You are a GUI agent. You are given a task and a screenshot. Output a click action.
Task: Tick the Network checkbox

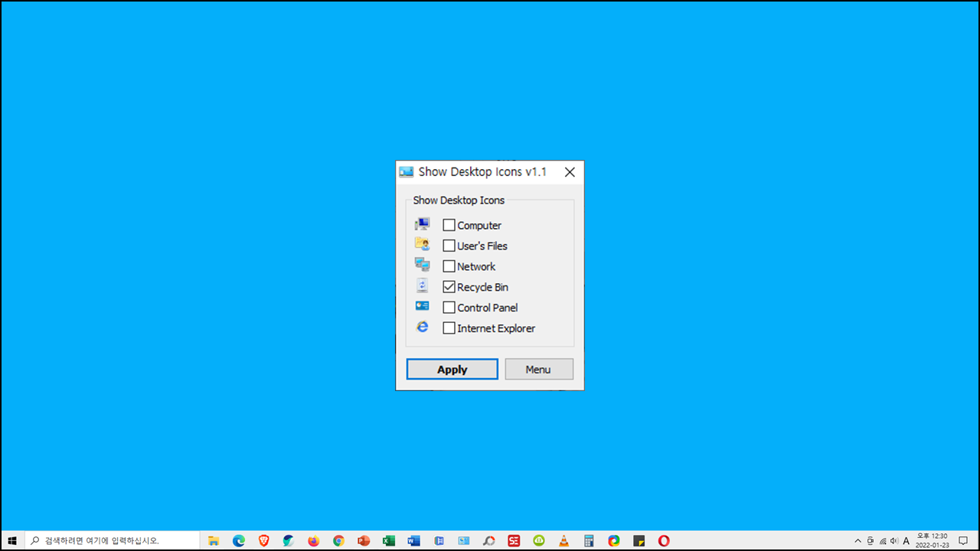tap(449, 266)
